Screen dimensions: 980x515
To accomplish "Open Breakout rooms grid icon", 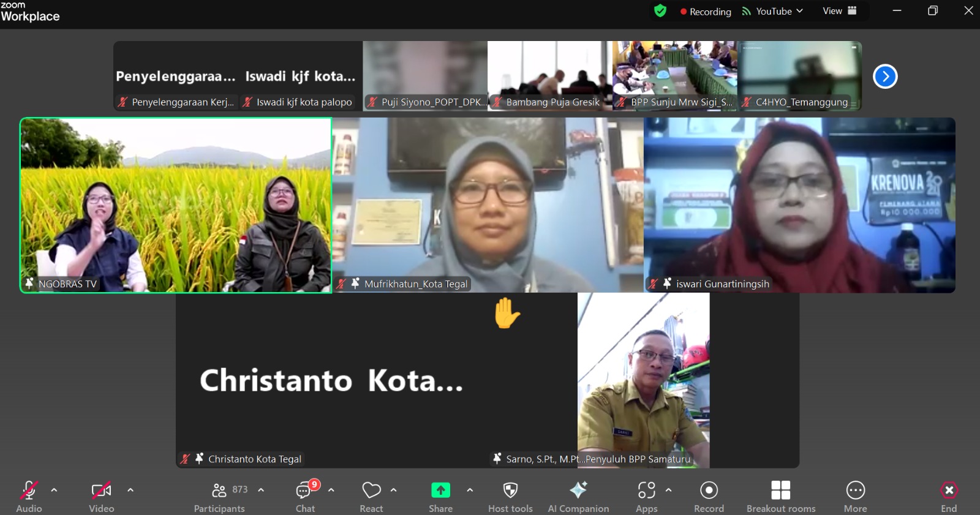I will (x=780, y=490).
